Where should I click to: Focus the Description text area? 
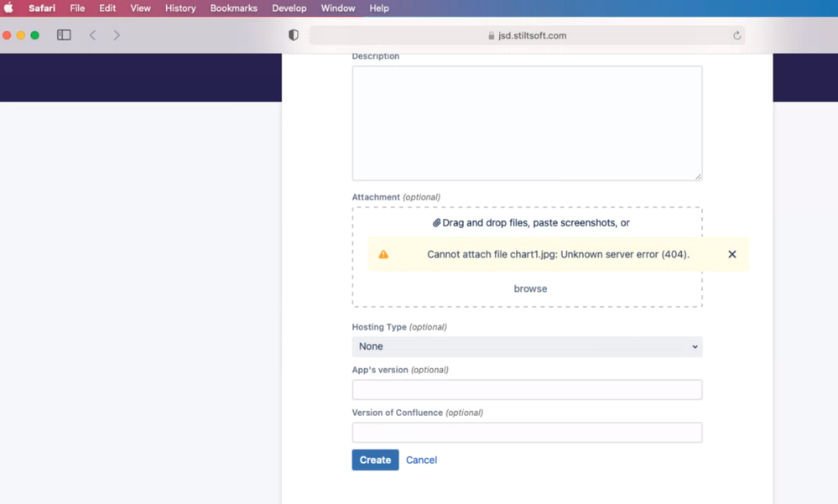tap(527, 123)
